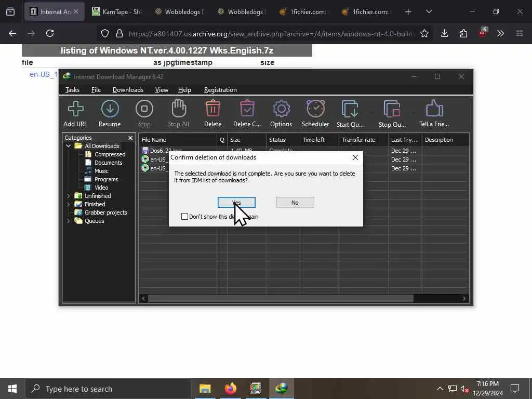The width and height of the screenshot is (532, 399).
Task: Bookmark this page with star icon
Action: (x=424, y=34)
